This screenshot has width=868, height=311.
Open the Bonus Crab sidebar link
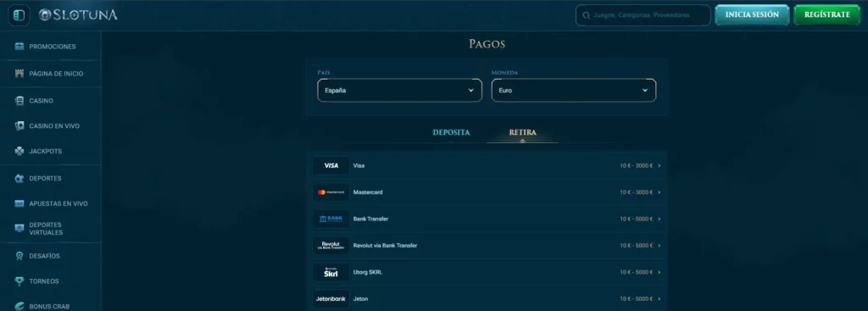coord(50,306)
